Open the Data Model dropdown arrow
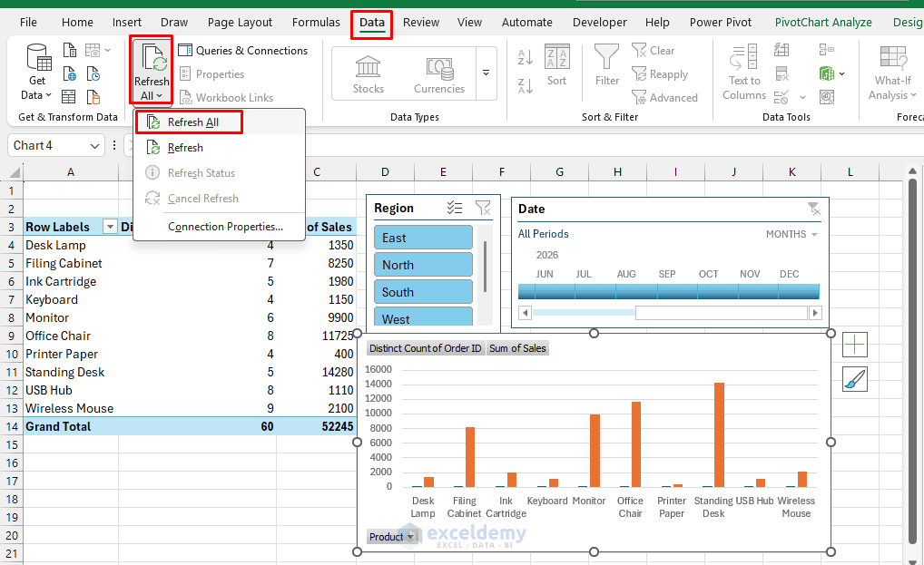This screenshot has width=924, height=565. pyautogui.click(x=842, y=73)
